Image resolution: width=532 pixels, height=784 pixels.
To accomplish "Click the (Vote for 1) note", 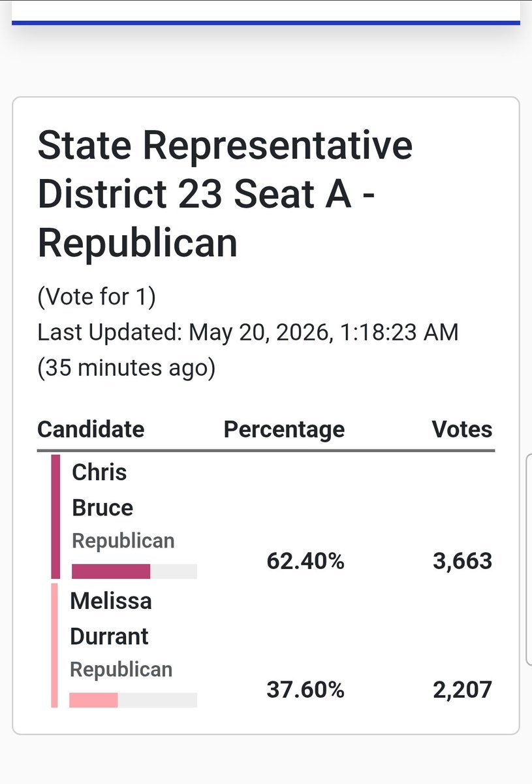I will click(x=97, y=297).
